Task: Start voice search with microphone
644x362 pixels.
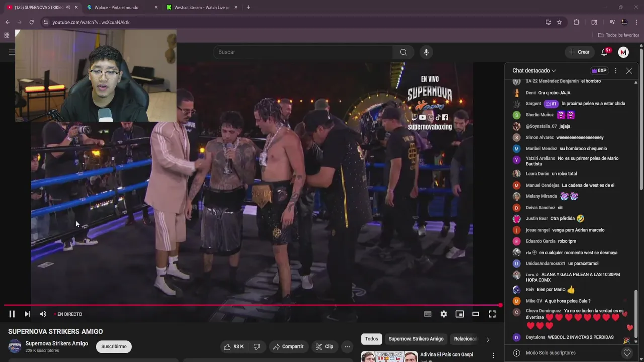Action: pyautogui.click(x=426, y=52)
